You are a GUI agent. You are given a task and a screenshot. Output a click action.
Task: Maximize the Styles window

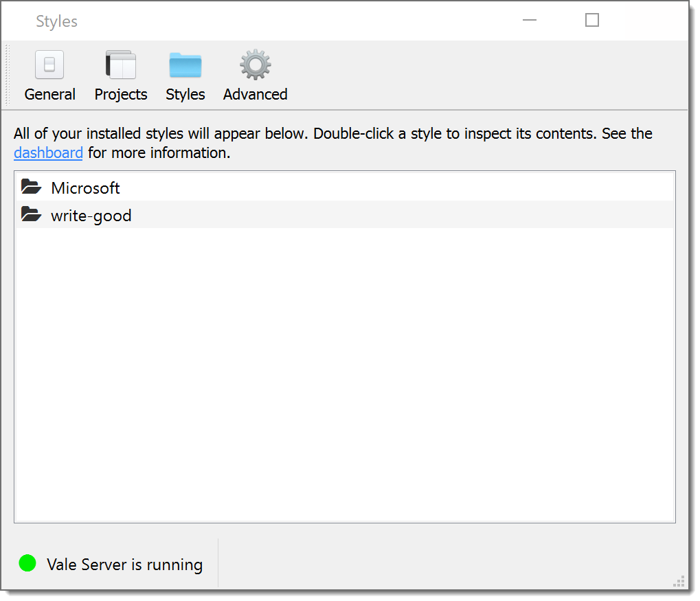coord(592,20)
